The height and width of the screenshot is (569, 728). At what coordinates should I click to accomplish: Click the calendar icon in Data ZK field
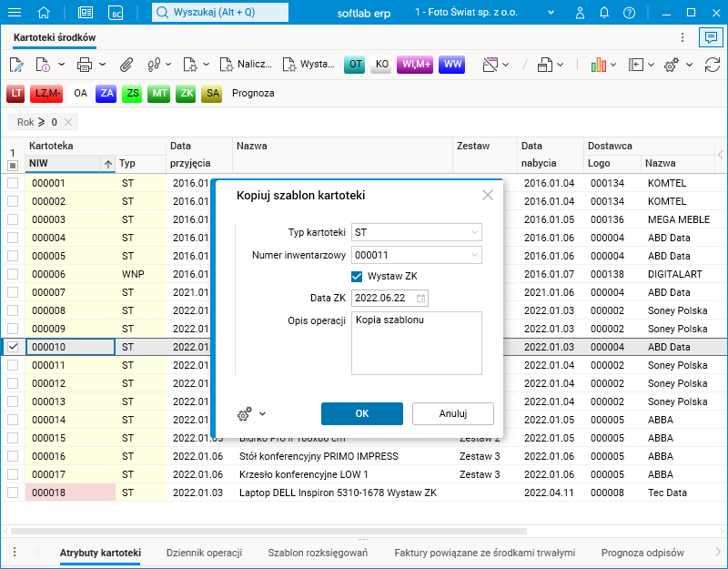pyautogui.click(x=420, y=298)
